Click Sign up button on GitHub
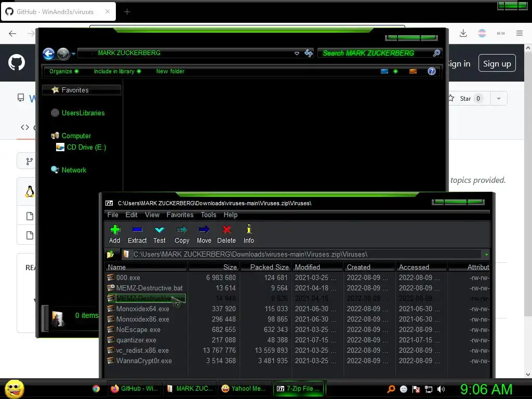The width and height of the screenshot is (532, 399). click(x=497, y=63)
